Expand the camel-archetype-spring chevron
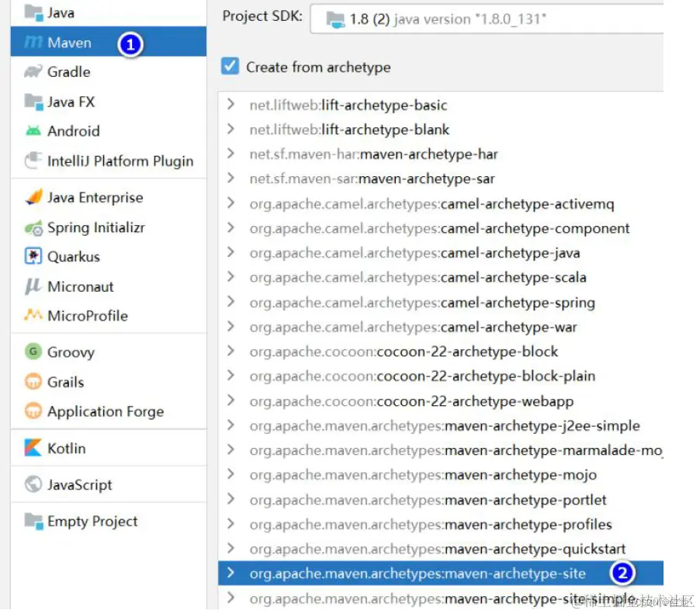This screenshot has height=614, width=700. 230,302
